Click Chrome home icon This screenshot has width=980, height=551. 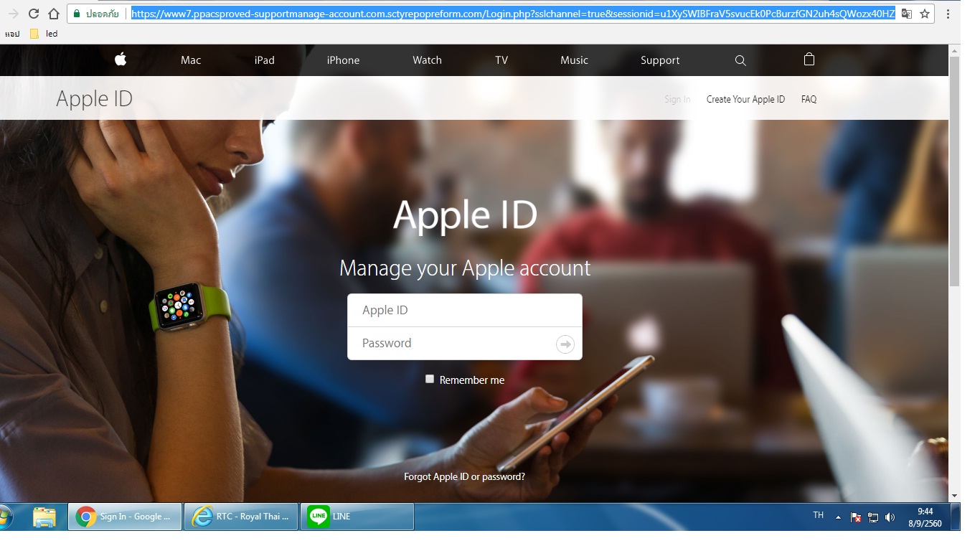(x=54, y=14)
